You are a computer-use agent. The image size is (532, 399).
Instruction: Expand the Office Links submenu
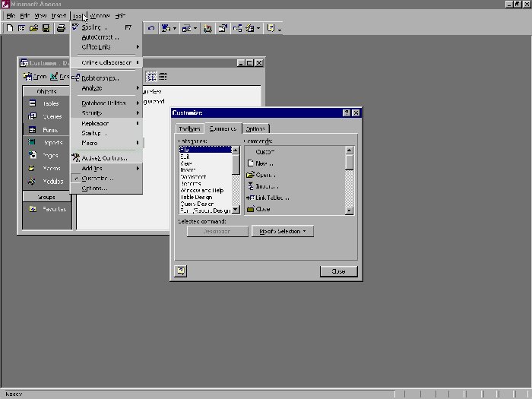pyautogui.click(x=97, y=47)
